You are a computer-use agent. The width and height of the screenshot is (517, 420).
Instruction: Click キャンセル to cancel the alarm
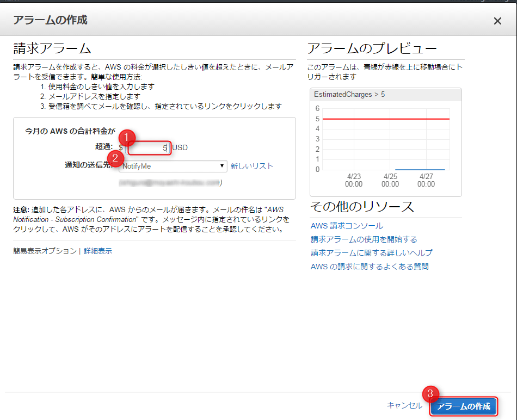tap(405, 406)
